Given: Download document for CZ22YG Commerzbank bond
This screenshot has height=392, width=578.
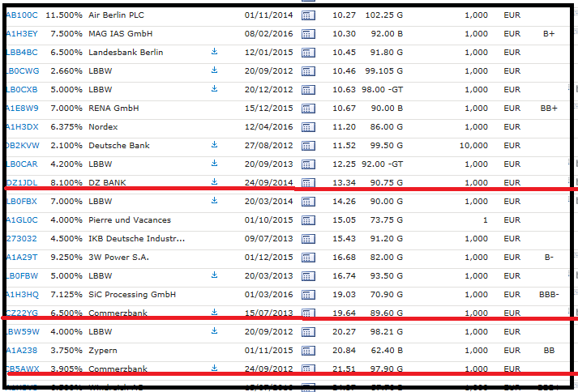Looking at the screenshot, I should click(x=214, y=312).
